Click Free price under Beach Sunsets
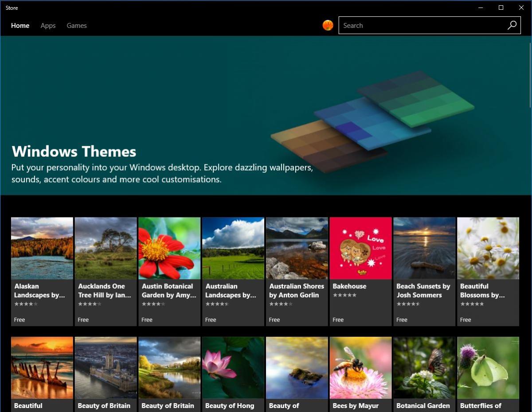The height and width of the screenshot is (412, 532). coord(402,319)
